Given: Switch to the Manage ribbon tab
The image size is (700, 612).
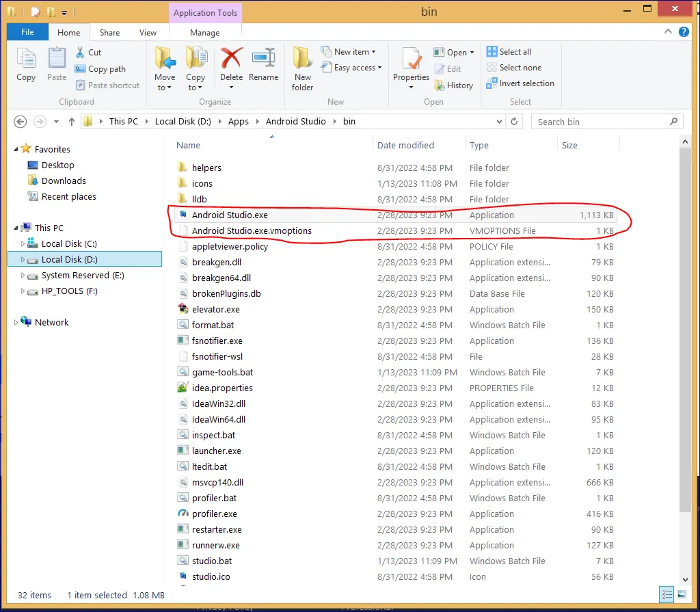Looking at the screenshot, I should [x=204, y=32].
